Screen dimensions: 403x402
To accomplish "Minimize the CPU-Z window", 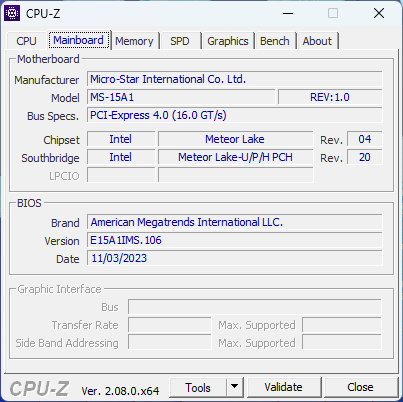I will click(288, 14).
